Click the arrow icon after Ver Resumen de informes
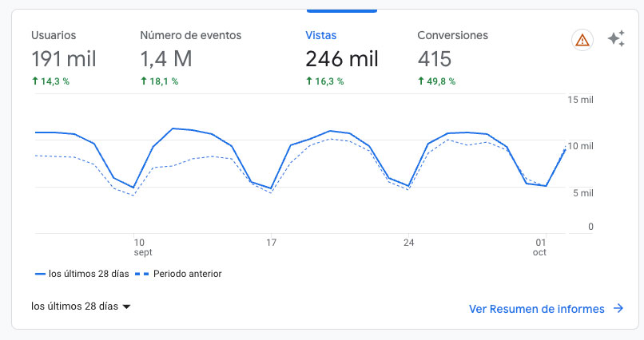 click(x=618, y=309)
